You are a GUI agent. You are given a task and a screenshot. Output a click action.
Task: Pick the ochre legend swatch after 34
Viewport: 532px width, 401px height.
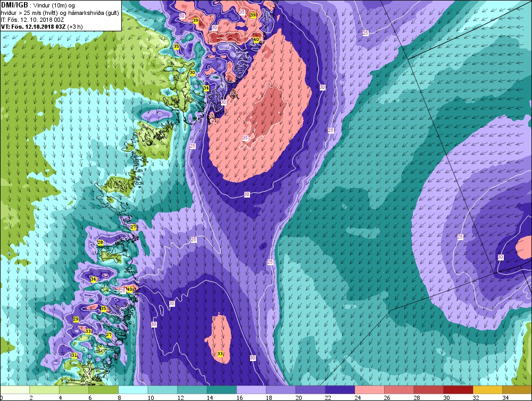[517, 390]
